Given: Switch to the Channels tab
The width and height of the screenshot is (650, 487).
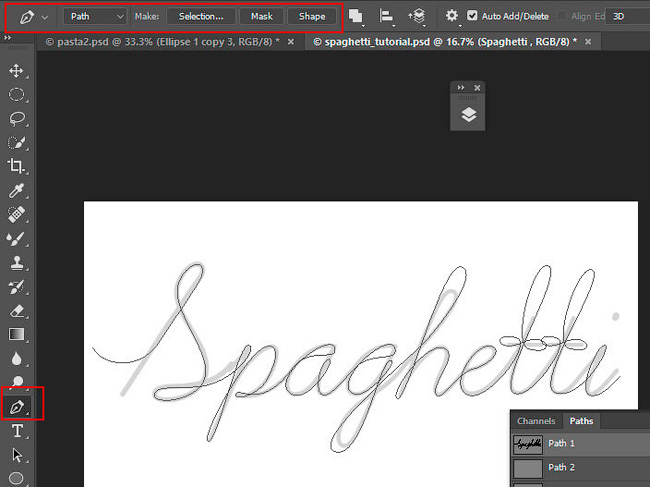Looking at the screenshot, I should [x=536, y=421].
